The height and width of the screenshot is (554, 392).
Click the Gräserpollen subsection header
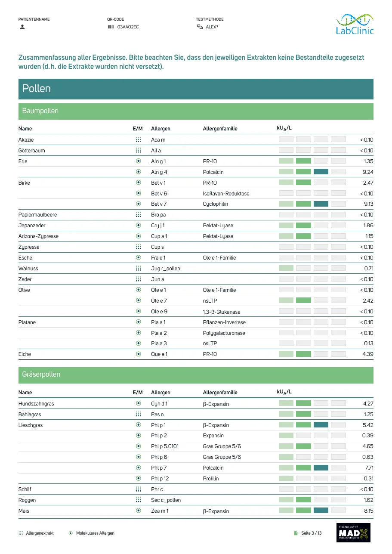[196, 375]
